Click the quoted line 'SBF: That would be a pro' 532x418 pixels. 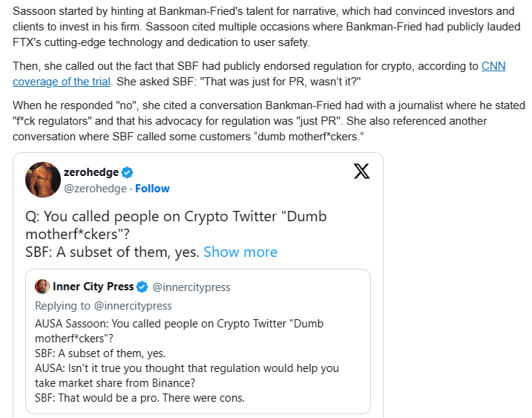click(x=139, y=398)
